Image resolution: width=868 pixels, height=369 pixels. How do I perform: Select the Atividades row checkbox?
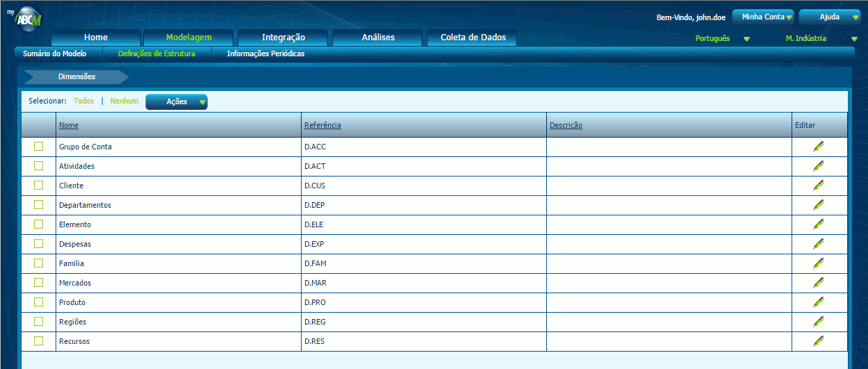tap(39, 165)
